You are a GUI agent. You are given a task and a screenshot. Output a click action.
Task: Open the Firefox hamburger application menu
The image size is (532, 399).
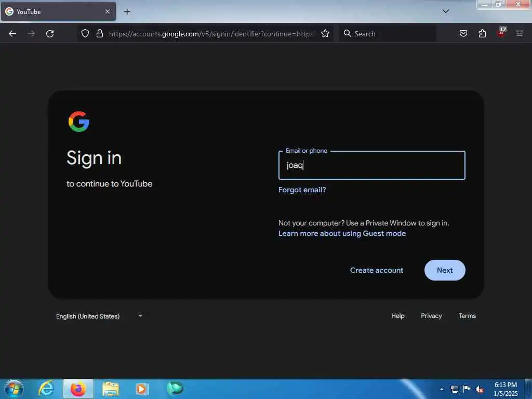pos(520,33)
